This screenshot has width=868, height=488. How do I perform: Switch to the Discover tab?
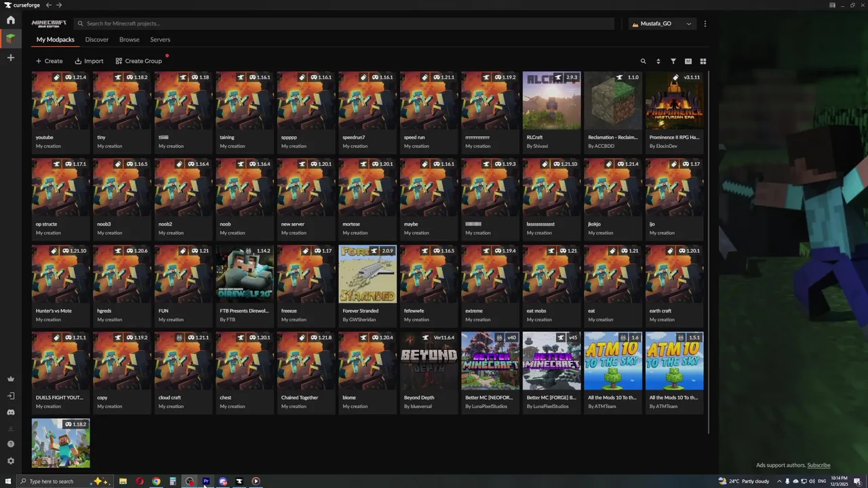tap(97, 39)
